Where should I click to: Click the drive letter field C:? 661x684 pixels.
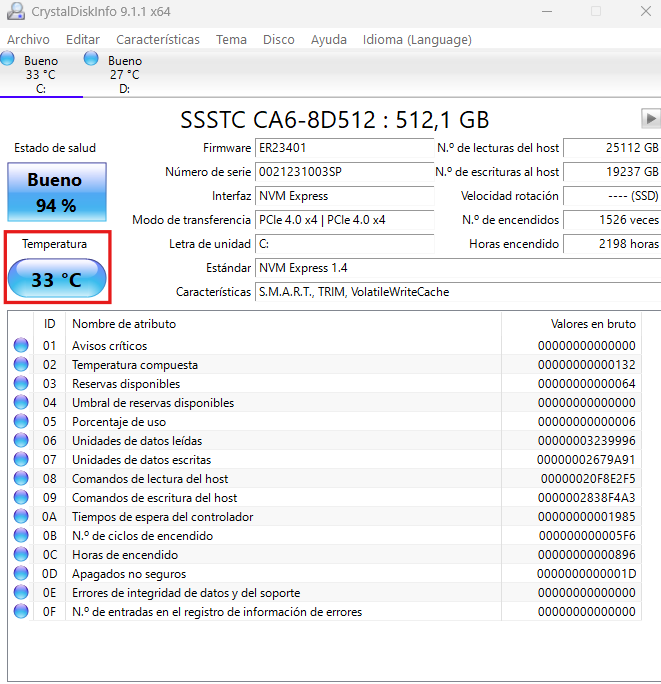[x=344, y=244]
